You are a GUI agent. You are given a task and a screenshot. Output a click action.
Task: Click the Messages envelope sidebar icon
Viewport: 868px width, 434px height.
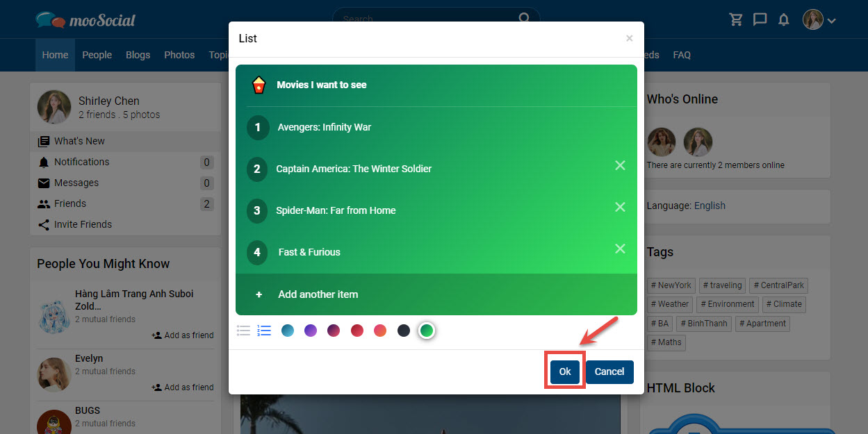click(44, 183)
